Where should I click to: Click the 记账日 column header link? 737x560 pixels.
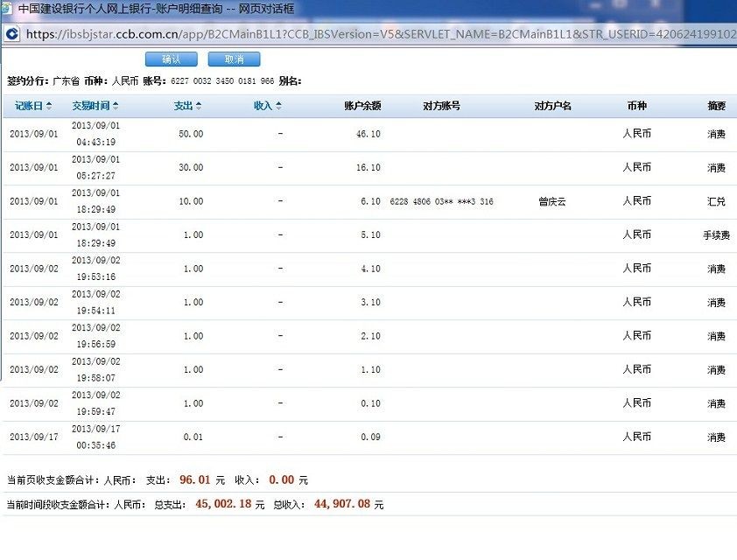click(x=29, y=106)
